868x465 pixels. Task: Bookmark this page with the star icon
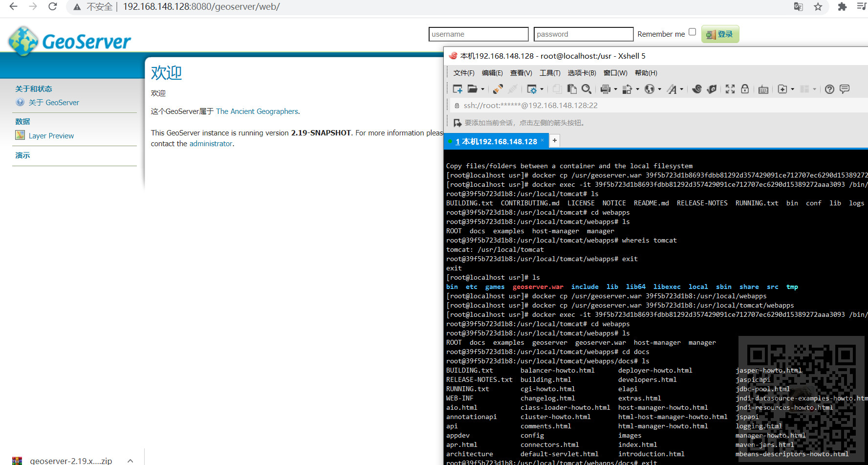(818, 7)
